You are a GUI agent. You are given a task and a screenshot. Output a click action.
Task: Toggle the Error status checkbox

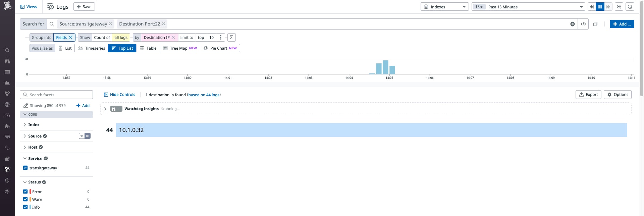point(25,192)
